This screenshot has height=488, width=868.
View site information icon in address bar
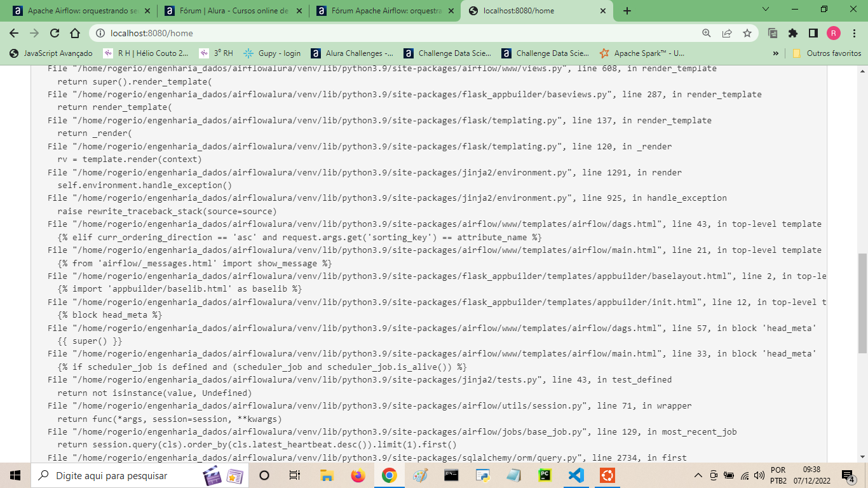coord(100,33)
